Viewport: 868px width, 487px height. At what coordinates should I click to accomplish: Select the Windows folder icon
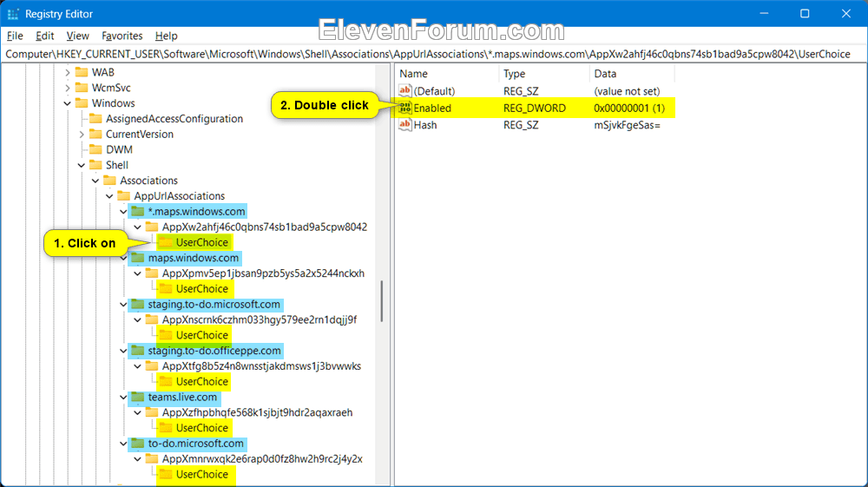[x=82, y=103]
